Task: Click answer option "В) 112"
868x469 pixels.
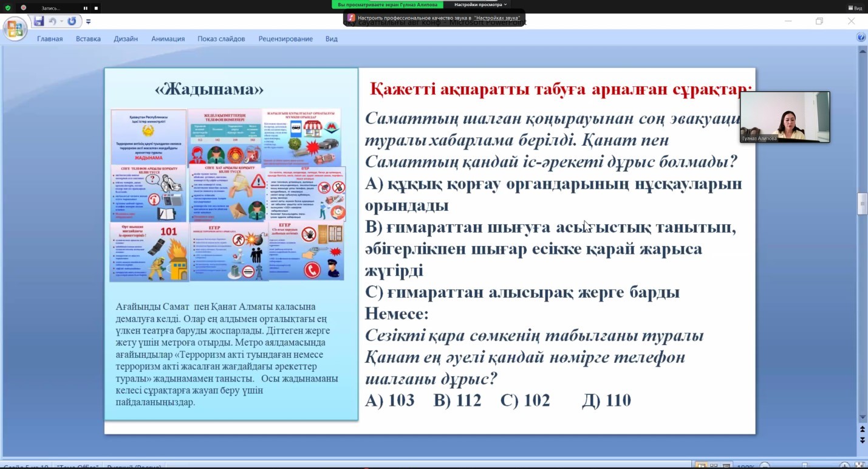Action: coord(457,400)
